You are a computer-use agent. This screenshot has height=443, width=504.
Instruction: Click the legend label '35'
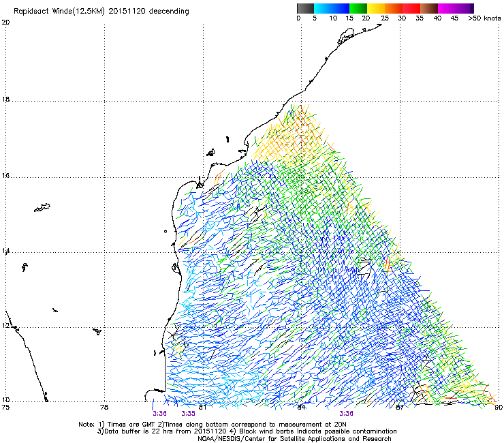(x=420, y=18)
